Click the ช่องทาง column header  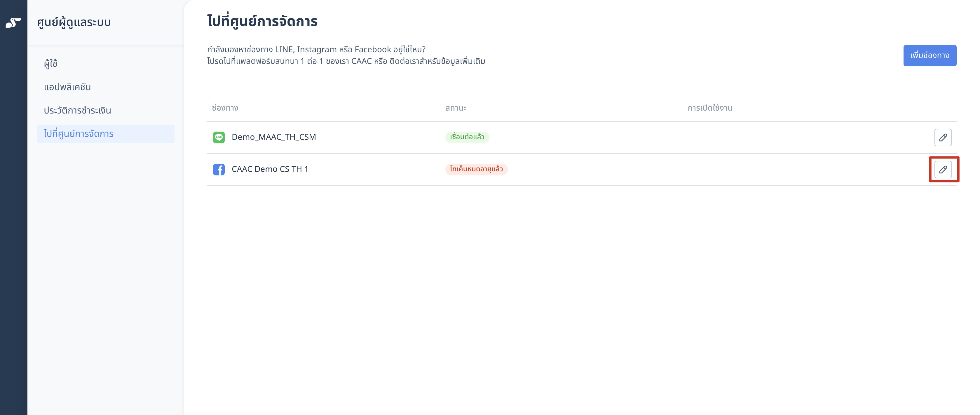pyautogui.click(x=225, y=108)
